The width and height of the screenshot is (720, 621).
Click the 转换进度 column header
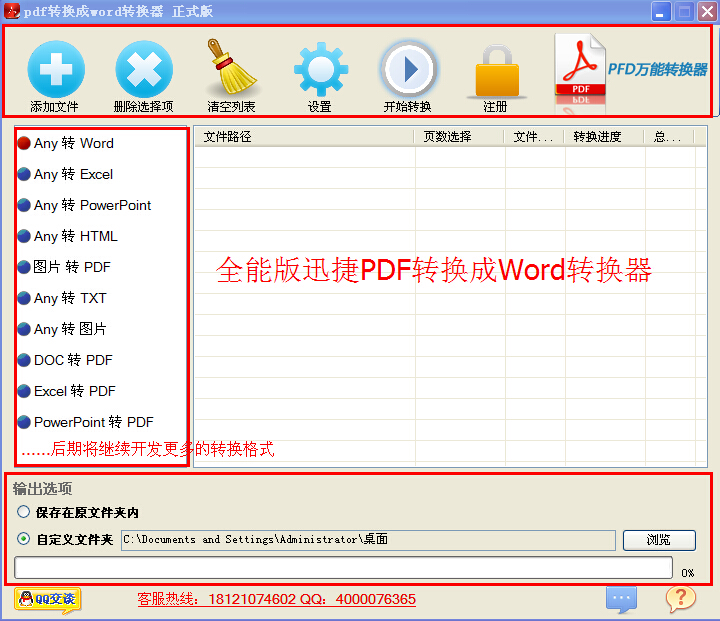[x=604, y=137]
